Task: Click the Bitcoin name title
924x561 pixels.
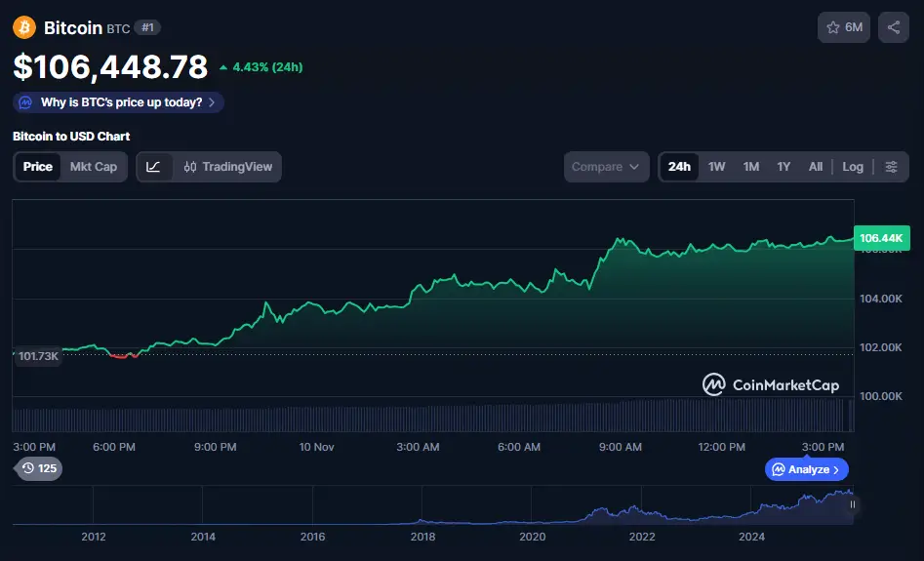Action: tap(73, 27)
